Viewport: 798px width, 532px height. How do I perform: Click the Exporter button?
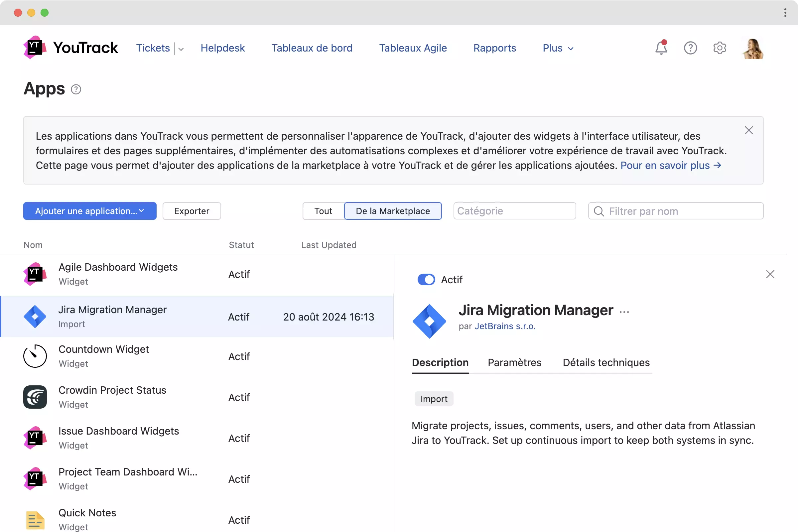coord(192,211)
